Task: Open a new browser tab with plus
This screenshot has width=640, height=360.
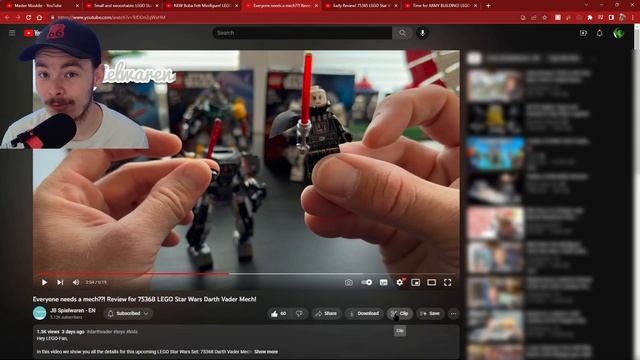Action: (488, 6)
